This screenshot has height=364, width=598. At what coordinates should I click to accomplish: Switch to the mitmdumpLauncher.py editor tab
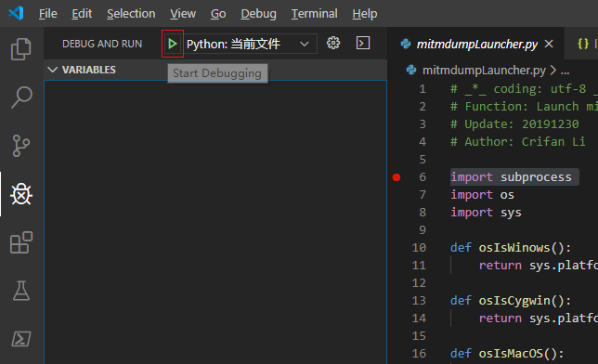coord(476,45)
